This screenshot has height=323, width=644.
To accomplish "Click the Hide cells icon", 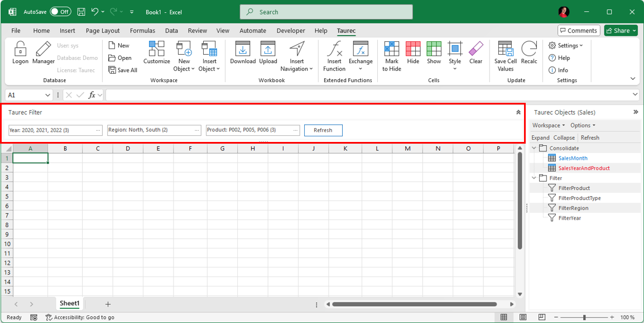I will tap(413, 49).
